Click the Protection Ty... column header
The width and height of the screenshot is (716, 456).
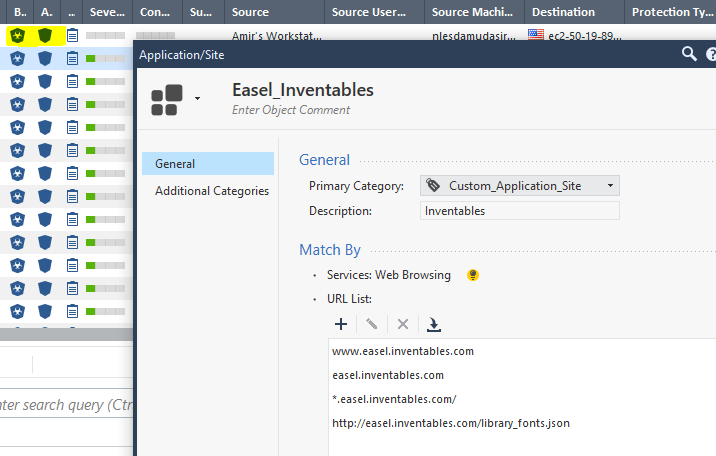[x=670, y=12]
